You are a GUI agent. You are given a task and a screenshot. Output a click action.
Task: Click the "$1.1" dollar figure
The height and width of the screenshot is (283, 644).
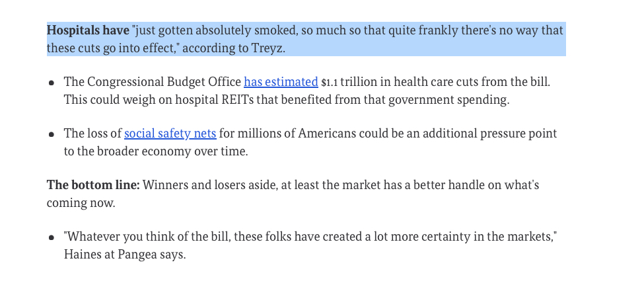click(330, 83)
